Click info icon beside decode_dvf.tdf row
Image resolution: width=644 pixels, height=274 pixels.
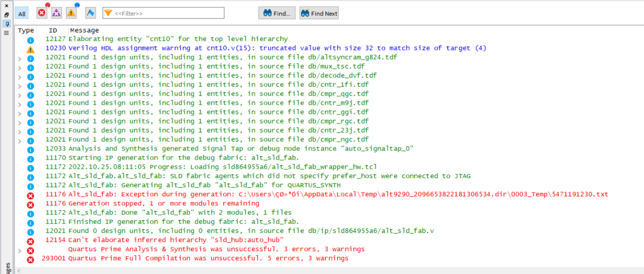30,76
